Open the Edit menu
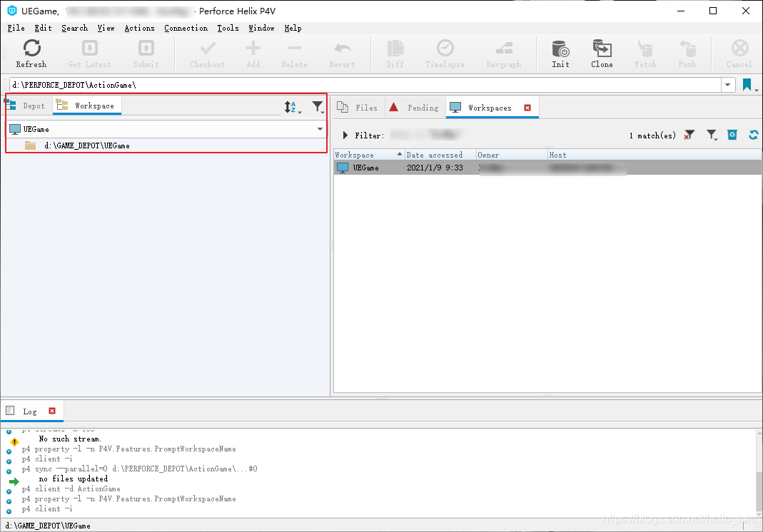Screen dimensions: 763x532 tap(43, 29)
